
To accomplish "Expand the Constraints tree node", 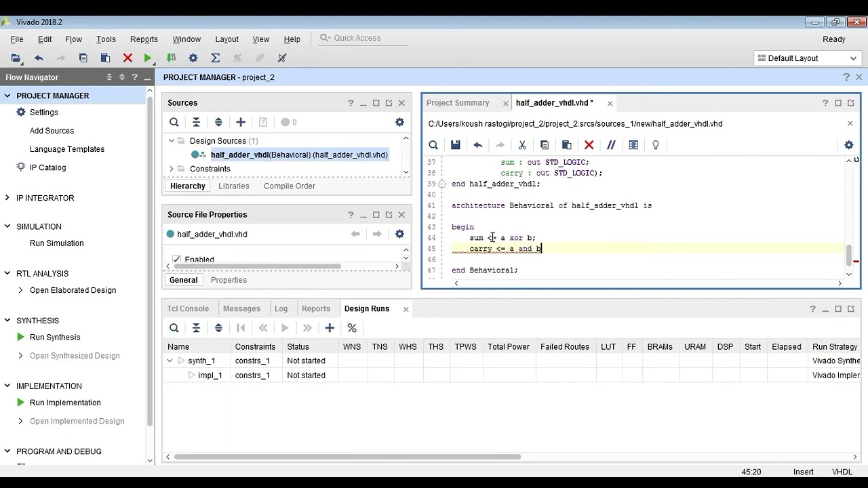I will pos(172,169).
